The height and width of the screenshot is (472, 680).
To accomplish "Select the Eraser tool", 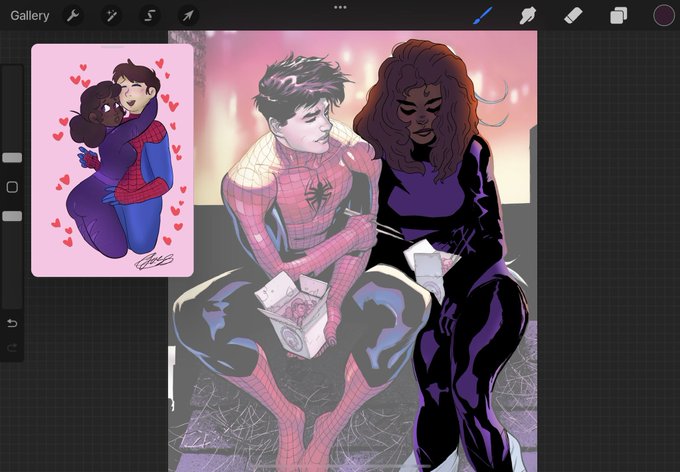I will [x=573, y=16].
